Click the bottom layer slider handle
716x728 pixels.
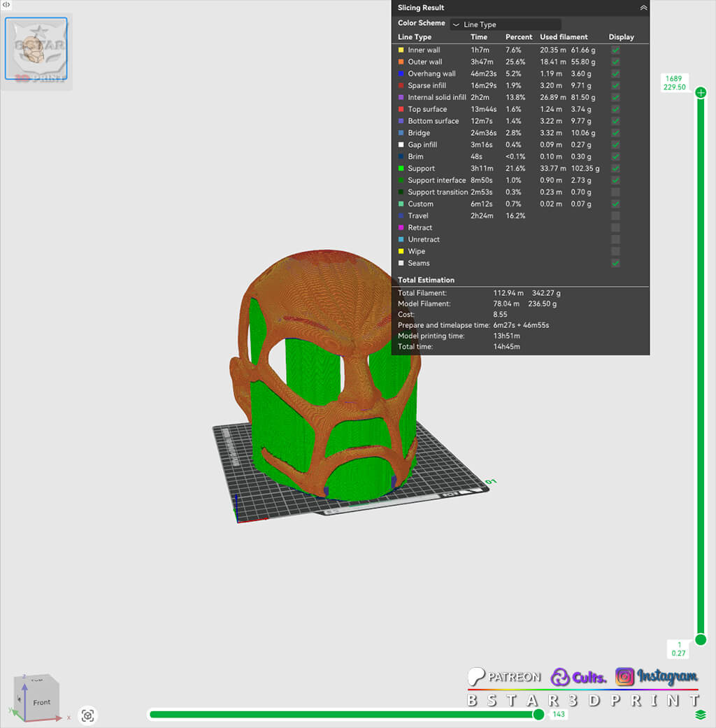point(701,640)
